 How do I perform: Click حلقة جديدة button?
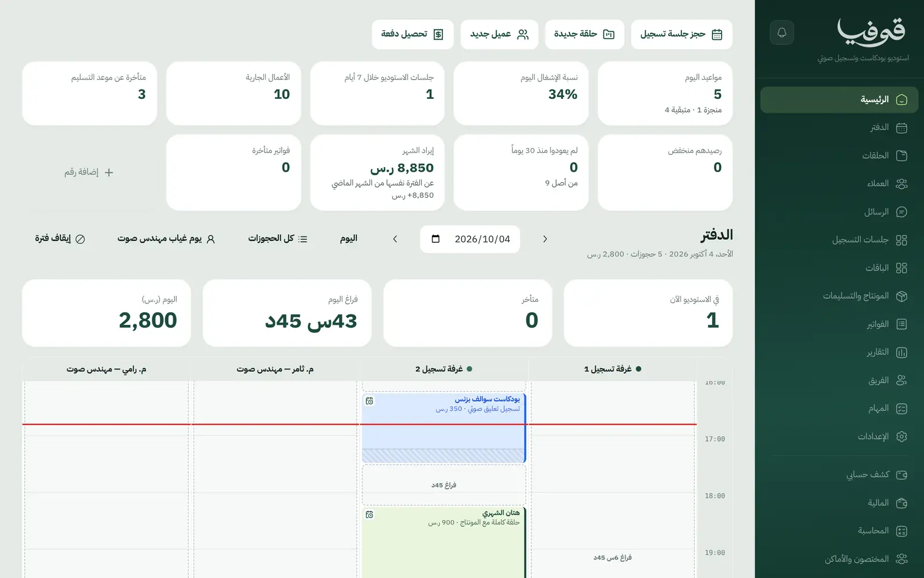click(584, 34)
